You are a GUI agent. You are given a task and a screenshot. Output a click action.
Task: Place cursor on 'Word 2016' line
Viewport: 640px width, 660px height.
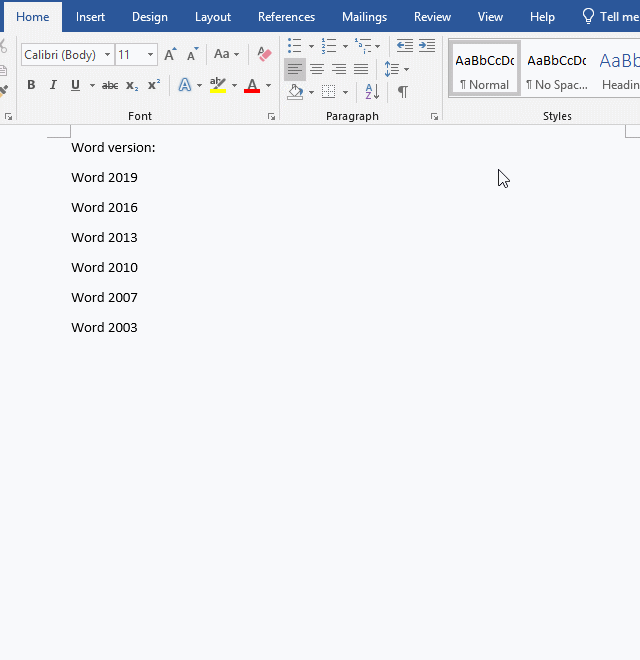click(x=104, y=208)
